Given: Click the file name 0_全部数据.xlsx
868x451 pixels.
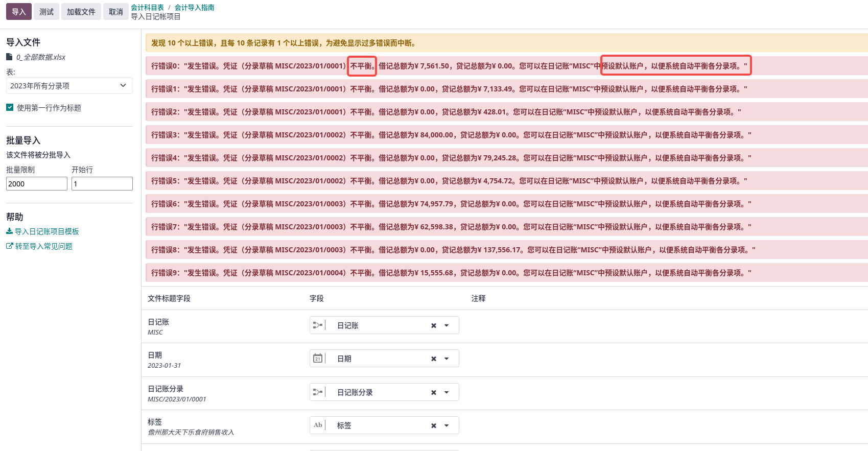Looking at the screenshot, I should pos(41,57).
